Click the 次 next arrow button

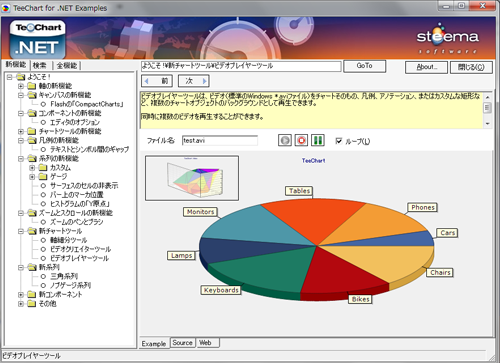[x=194, y=81]
